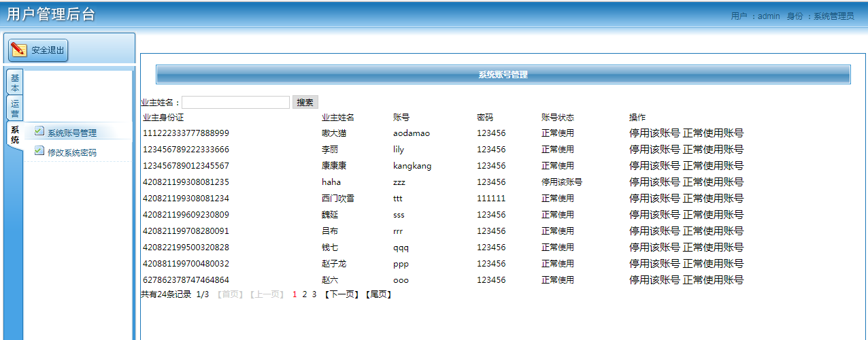
Task: Click ID number 627862378747464864
Action: (x=186, y=279)
